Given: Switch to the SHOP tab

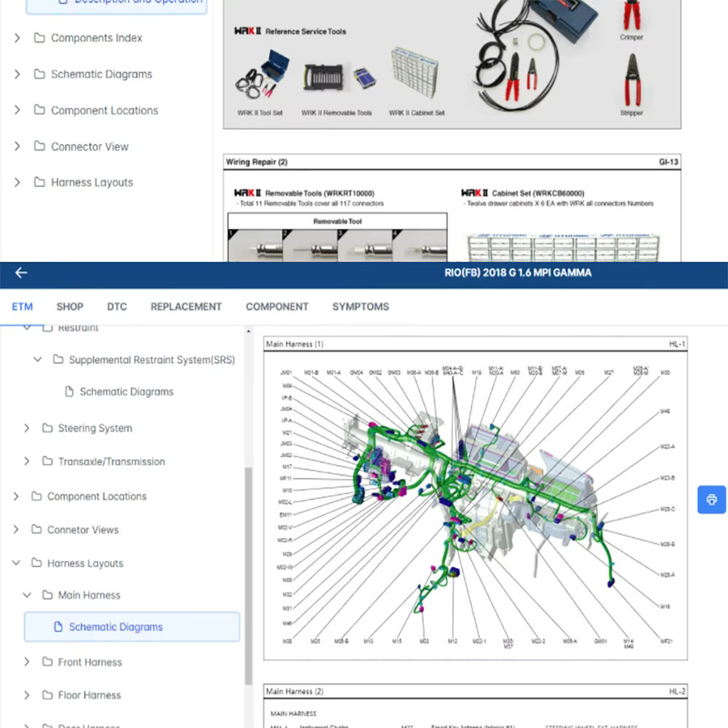Looking at the screenshot, I should coord(70,307).
